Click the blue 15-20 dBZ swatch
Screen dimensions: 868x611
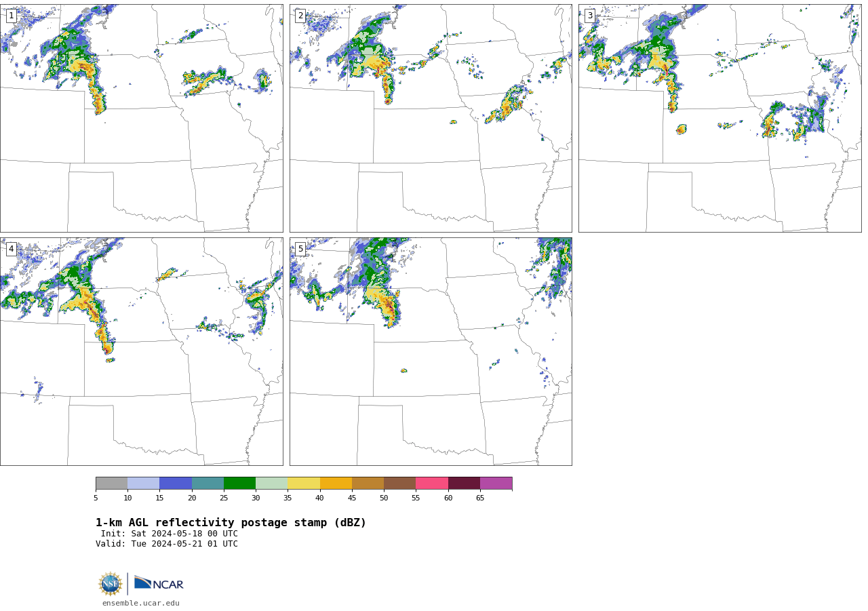click(x=176, y=484)
